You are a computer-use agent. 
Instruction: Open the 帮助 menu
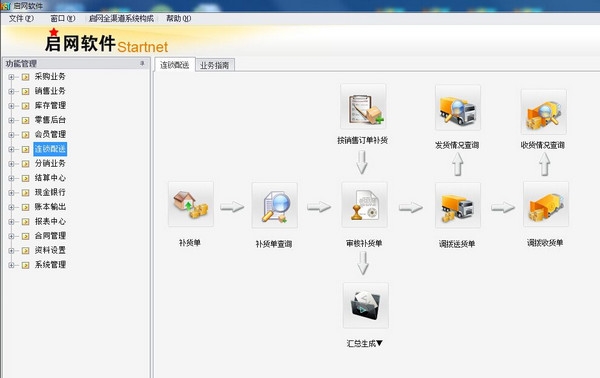click(x=178, y=18)
